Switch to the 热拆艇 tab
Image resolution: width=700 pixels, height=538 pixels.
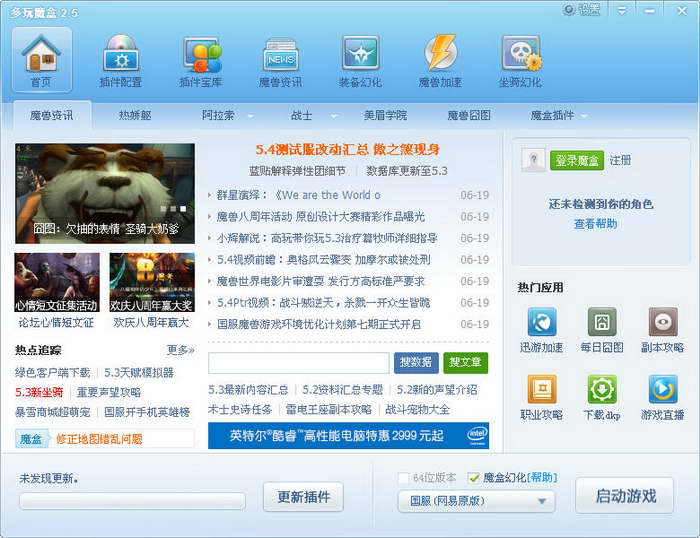tap(135, 116)
